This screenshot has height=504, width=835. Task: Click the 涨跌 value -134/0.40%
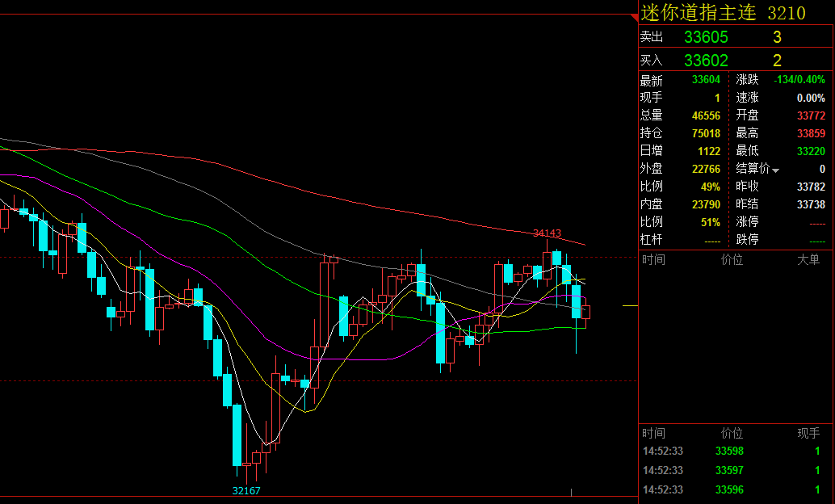[x=799, y=80]
